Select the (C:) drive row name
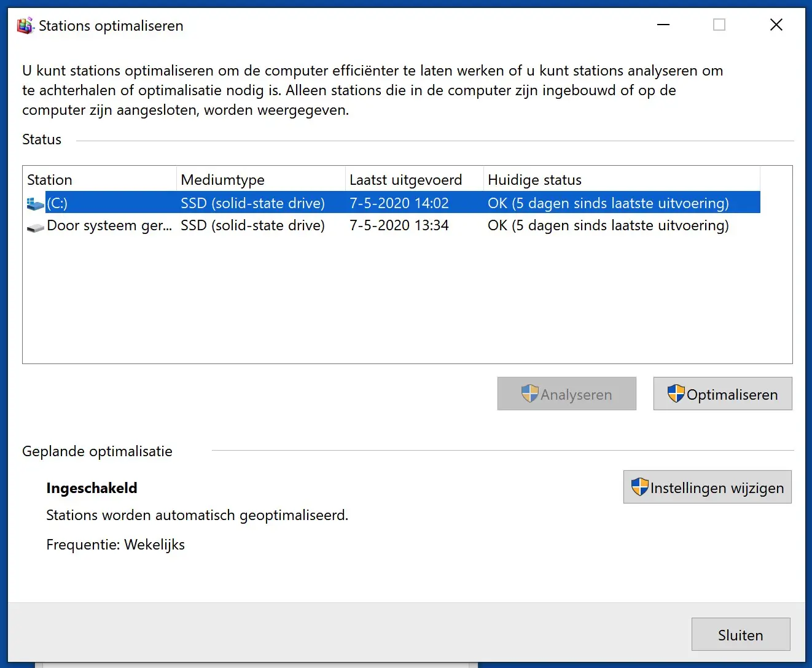 click(x=57, y=203)
